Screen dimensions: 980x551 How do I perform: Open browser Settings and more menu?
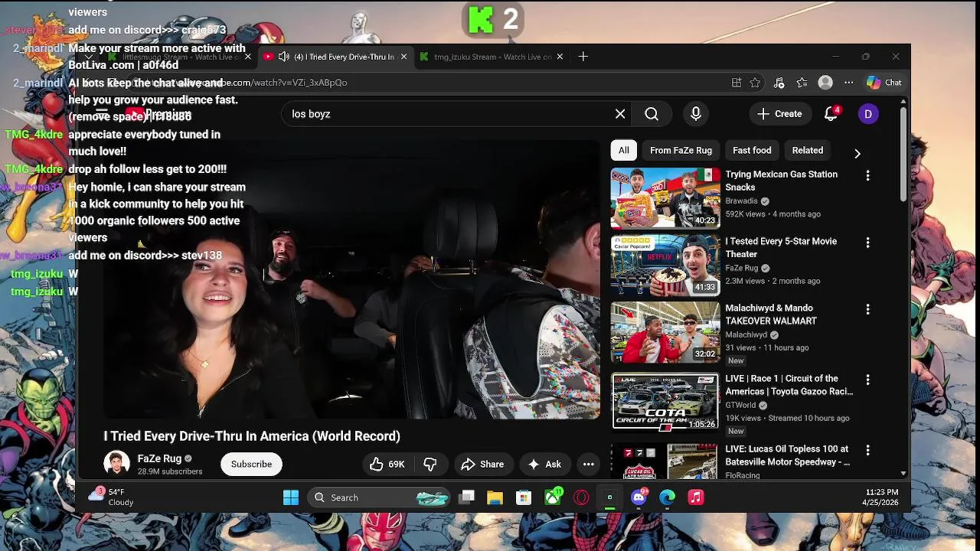pos(848,83)
